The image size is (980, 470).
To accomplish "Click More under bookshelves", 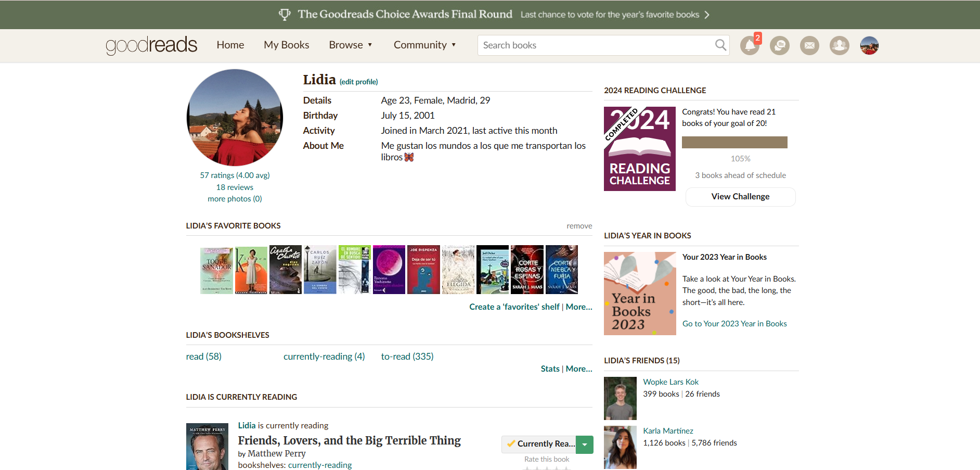I will 579,369.
